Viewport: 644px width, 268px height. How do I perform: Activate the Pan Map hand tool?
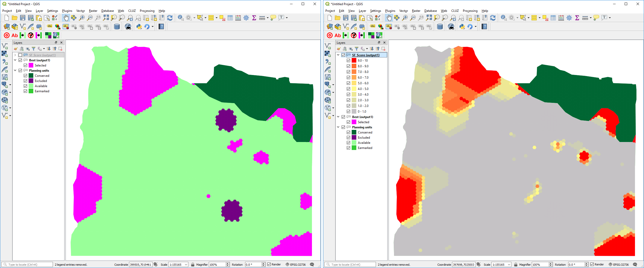click(66, 18)
